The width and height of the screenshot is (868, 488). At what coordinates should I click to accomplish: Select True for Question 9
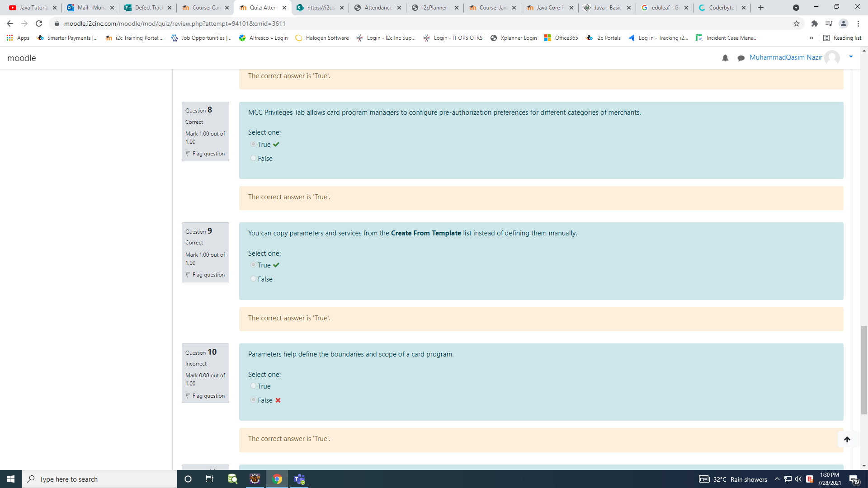pyautogui.click(x=253, y=265)
